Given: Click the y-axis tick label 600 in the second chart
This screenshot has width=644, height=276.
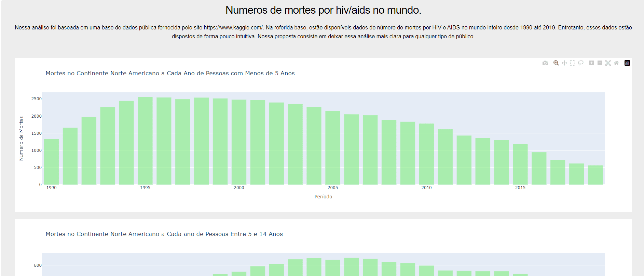Looking at the screenshot, I should (x=38, y=265).
